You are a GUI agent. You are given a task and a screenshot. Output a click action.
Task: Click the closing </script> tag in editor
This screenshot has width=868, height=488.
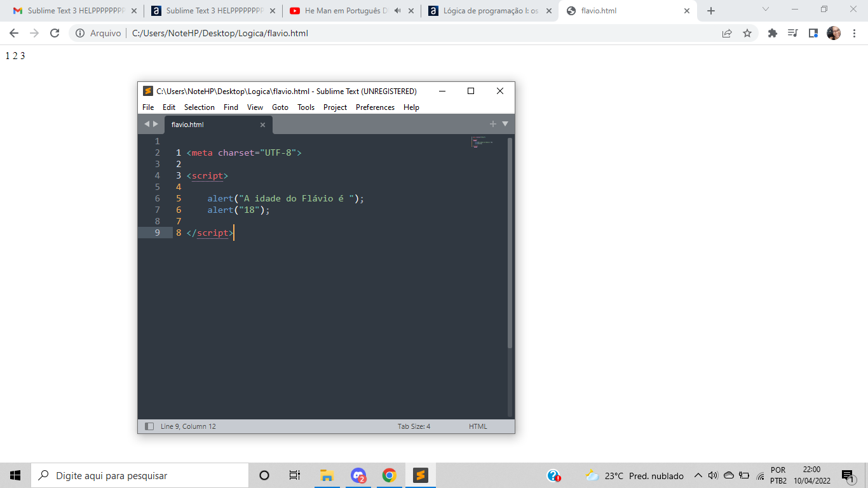point(210,233)
